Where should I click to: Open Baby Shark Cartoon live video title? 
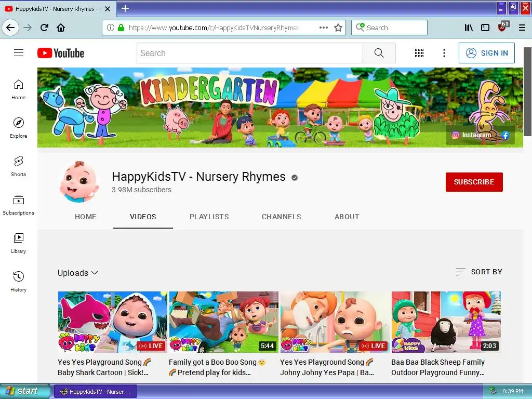point(103,367)
